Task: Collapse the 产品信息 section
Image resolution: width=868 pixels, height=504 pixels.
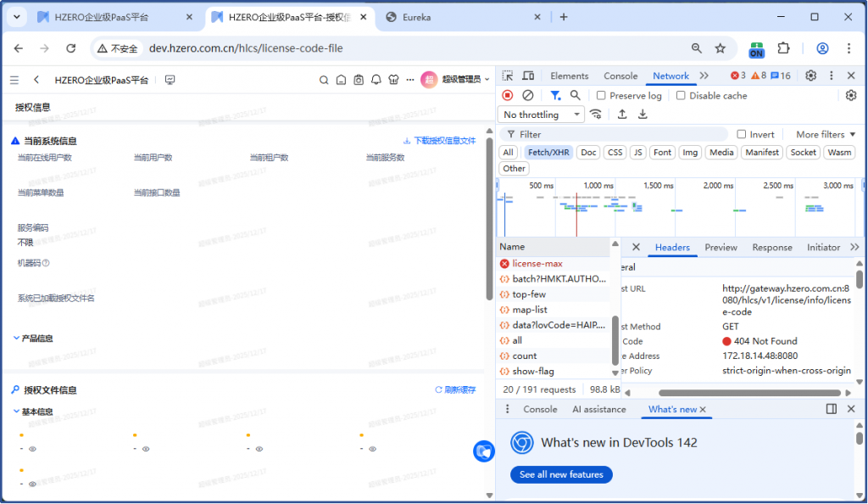Action: pos(17,338)
